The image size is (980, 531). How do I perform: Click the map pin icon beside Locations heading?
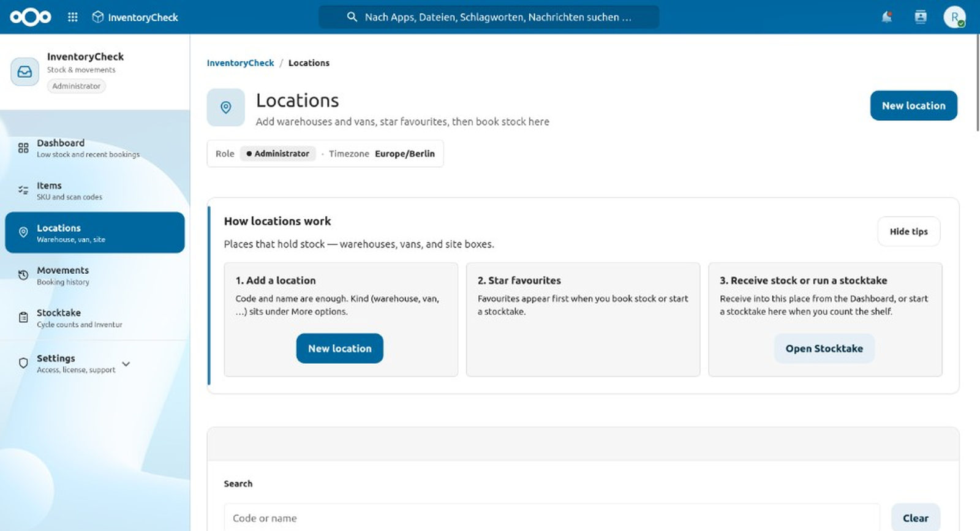[226, 108]
